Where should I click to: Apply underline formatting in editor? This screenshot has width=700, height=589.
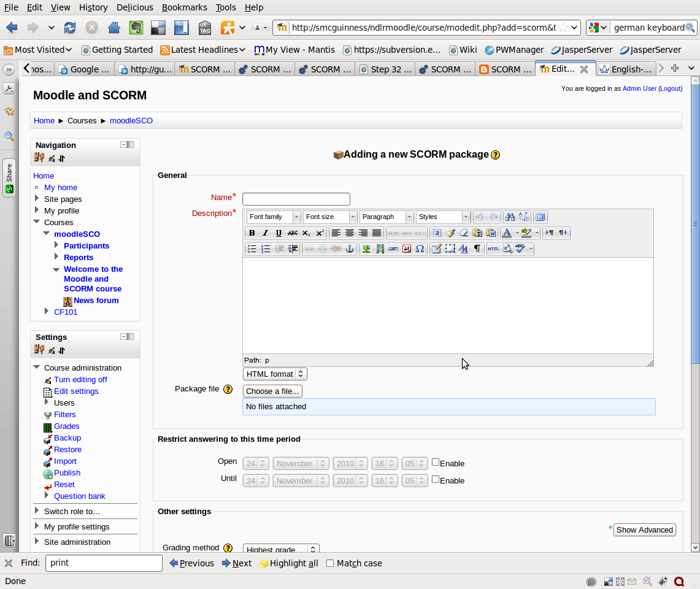click(x=279, y=233)
